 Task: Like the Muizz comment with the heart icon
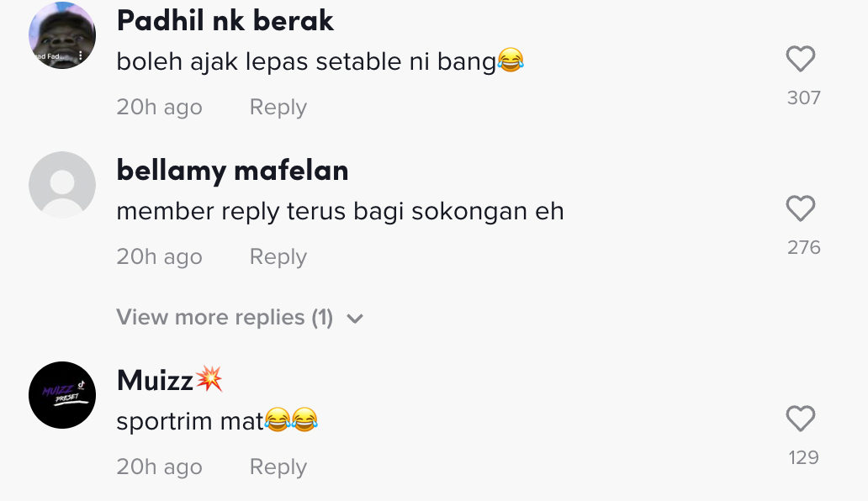click(800, 419)
